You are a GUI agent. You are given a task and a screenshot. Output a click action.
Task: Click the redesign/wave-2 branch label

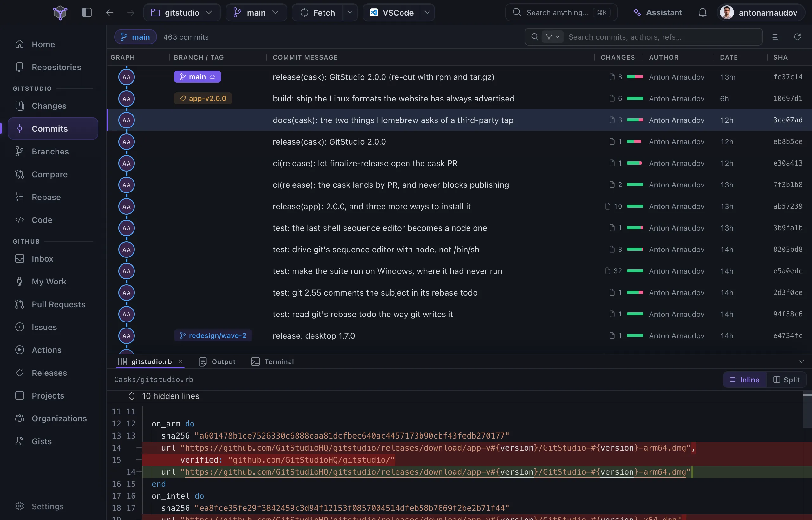pyautogui.click(x=213, y=335)
